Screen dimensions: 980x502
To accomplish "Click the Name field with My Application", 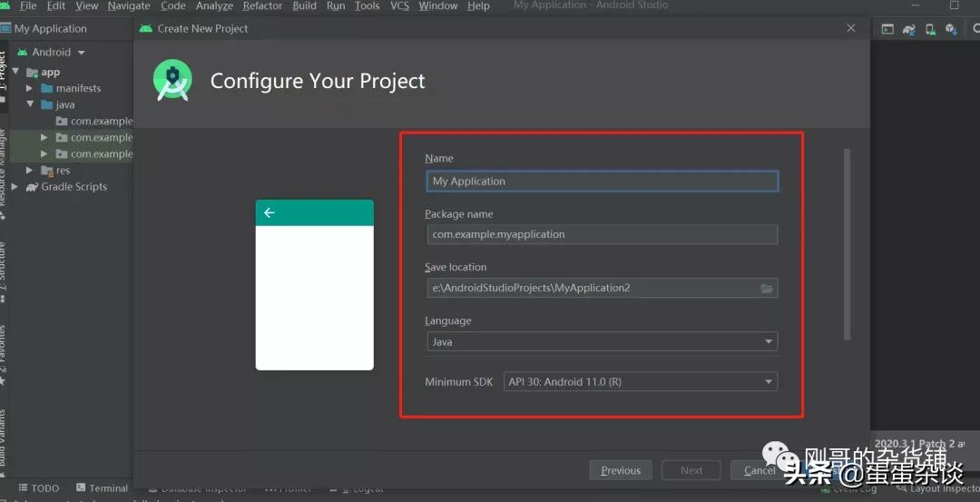I will 602,182.
